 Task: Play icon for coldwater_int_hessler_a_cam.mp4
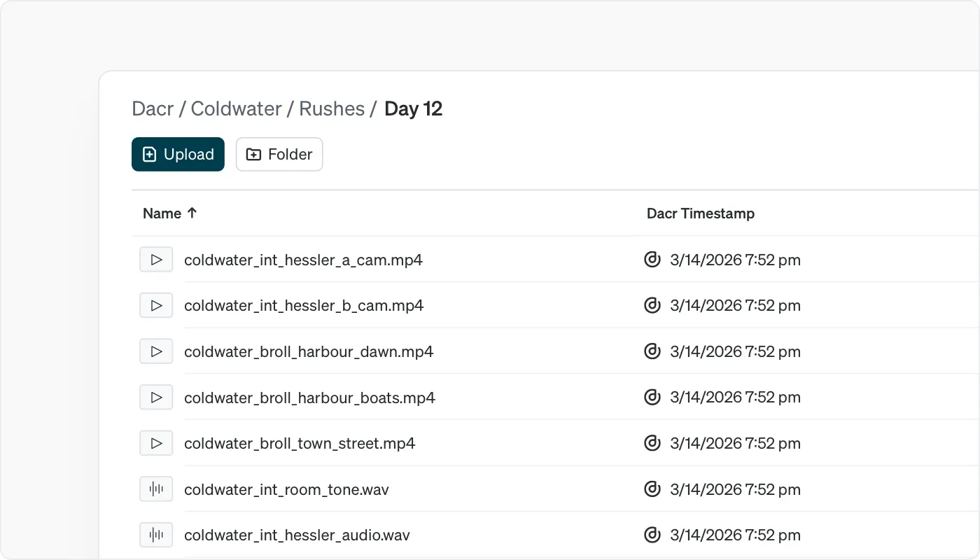pyautogui.click(x=156, y=260)
